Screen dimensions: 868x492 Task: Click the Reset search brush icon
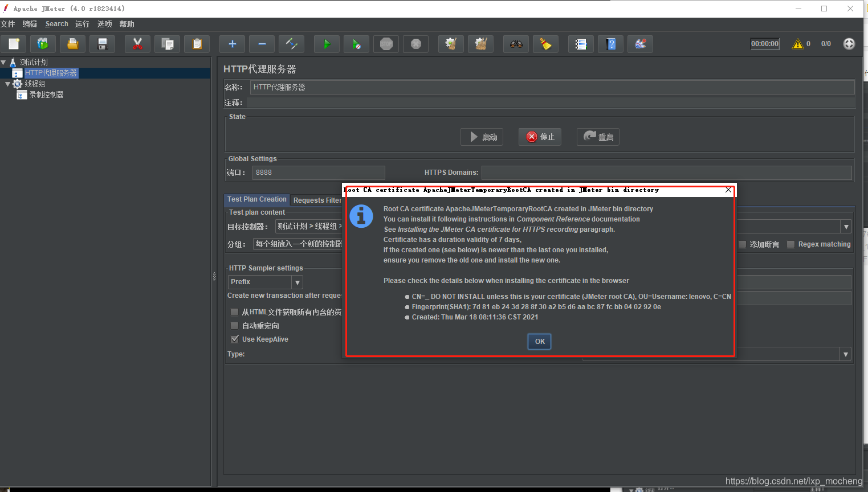(x=545, y=44)
